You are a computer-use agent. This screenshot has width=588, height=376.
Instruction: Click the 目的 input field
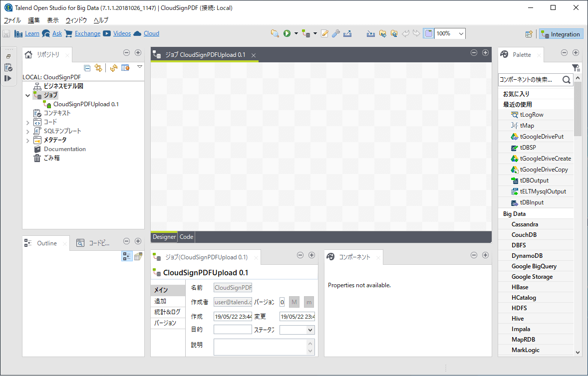pos(233,330)
